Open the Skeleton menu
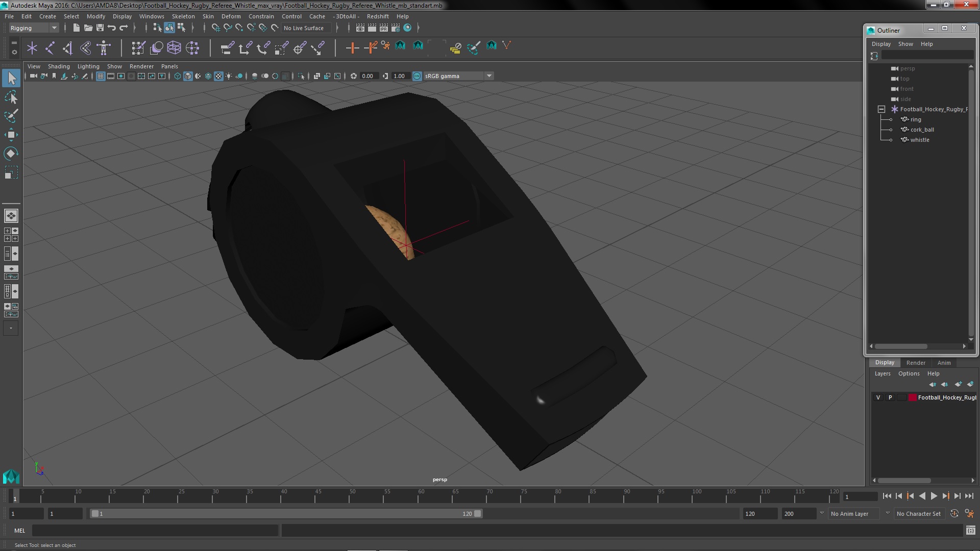The image size is (980, 551). [x=183, y=16]
